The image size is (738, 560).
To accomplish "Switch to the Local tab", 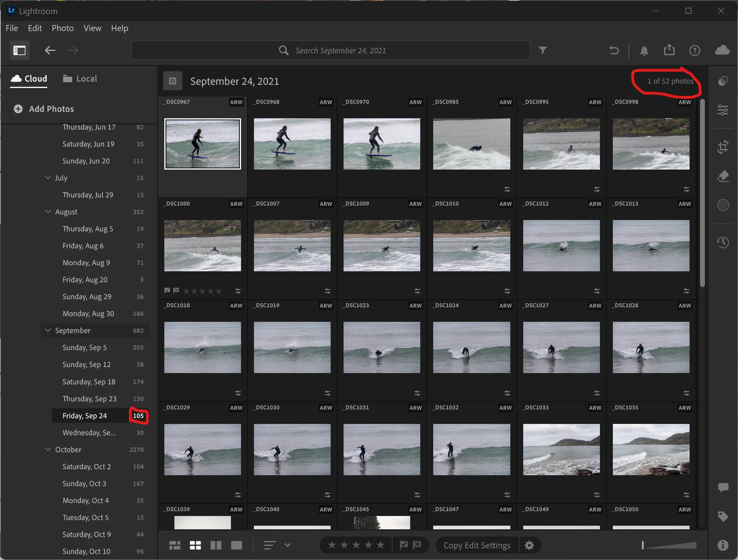I will pos(80,79).
